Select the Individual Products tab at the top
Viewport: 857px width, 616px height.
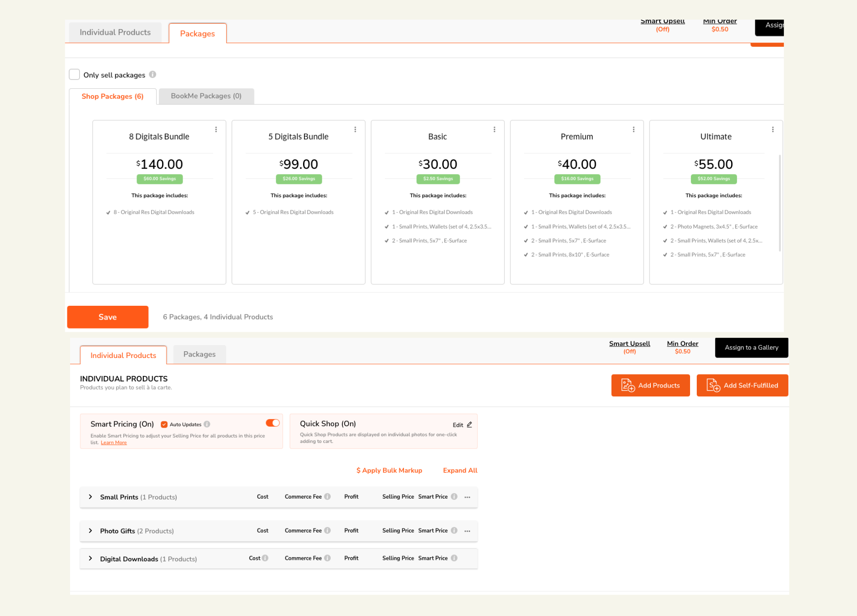(115, 32)
